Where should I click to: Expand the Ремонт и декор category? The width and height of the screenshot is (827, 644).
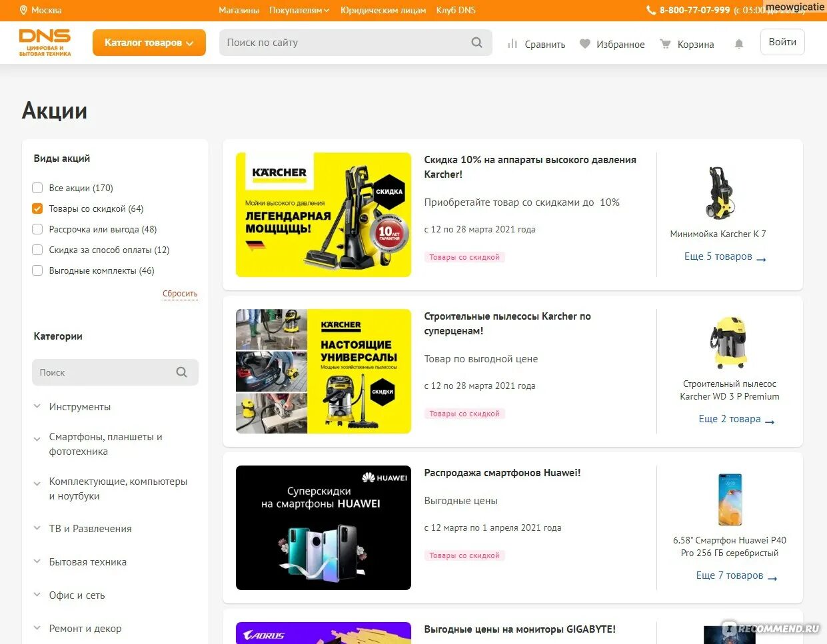[x=37, y=627]
